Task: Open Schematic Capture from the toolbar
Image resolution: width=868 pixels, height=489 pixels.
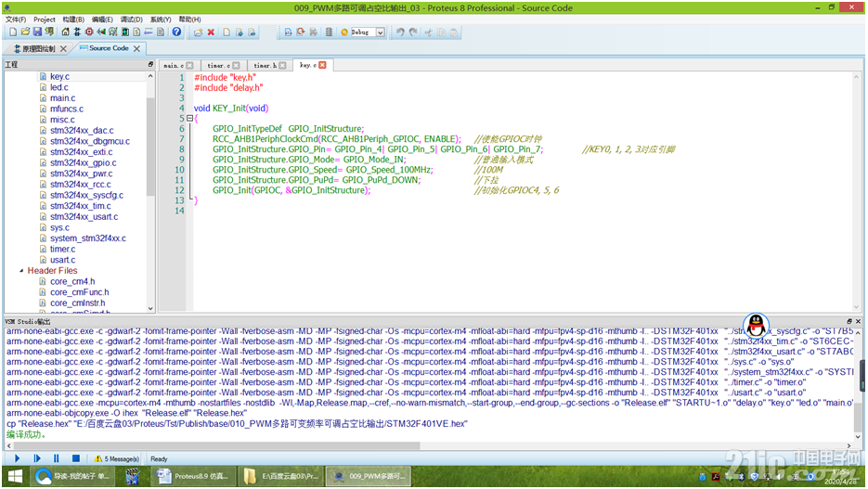Action: (x=77, y=32)
